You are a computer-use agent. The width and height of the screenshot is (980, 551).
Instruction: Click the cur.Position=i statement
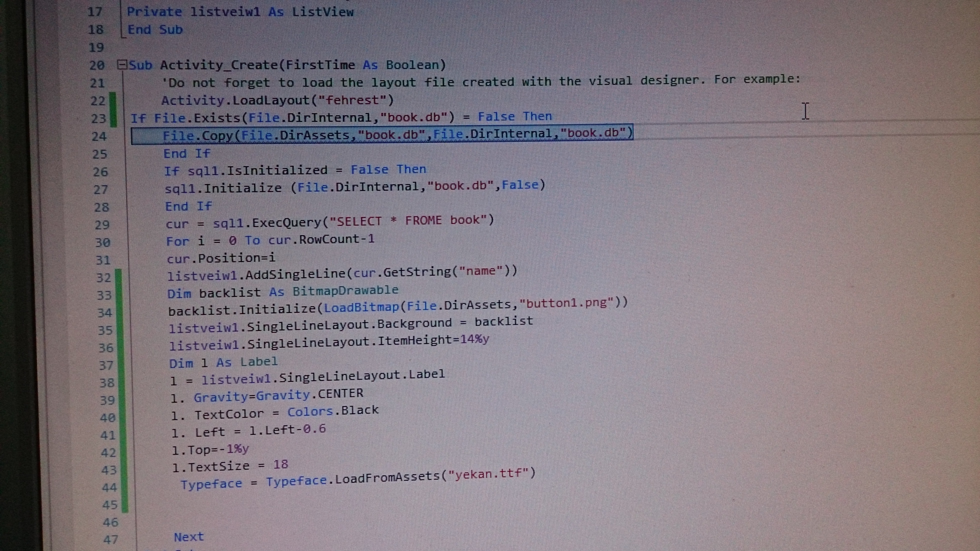point(221,258)
